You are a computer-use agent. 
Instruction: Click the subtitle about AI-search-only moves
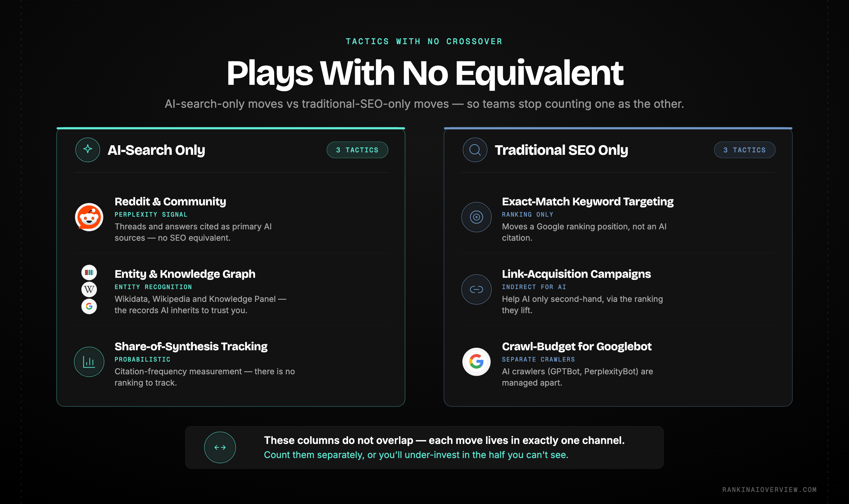pos(424,104)
